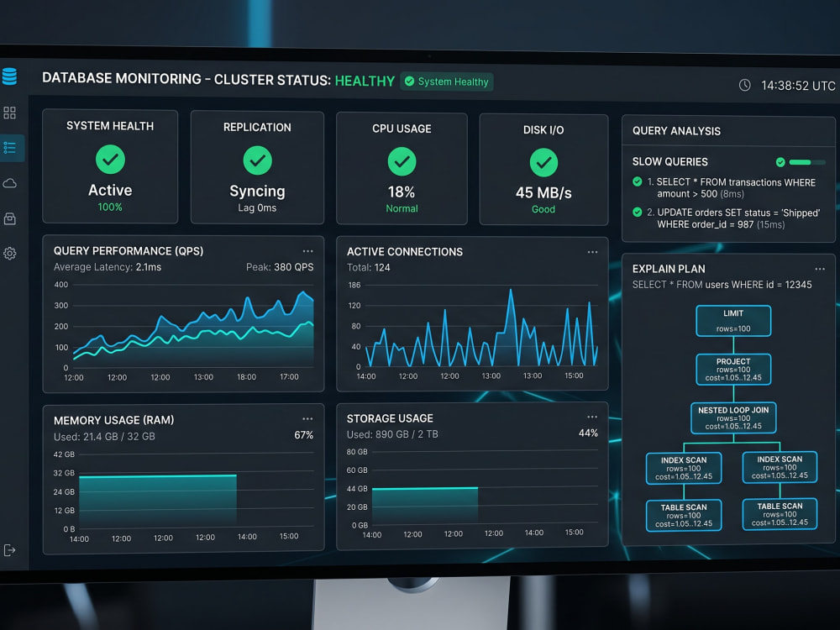Click the System Healthy badge

[x=447, y=81]
